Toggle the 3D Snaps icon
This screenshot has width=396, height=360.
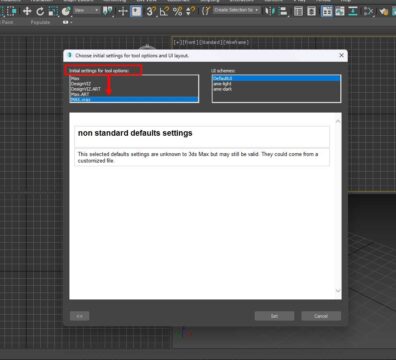pos(151,11)
